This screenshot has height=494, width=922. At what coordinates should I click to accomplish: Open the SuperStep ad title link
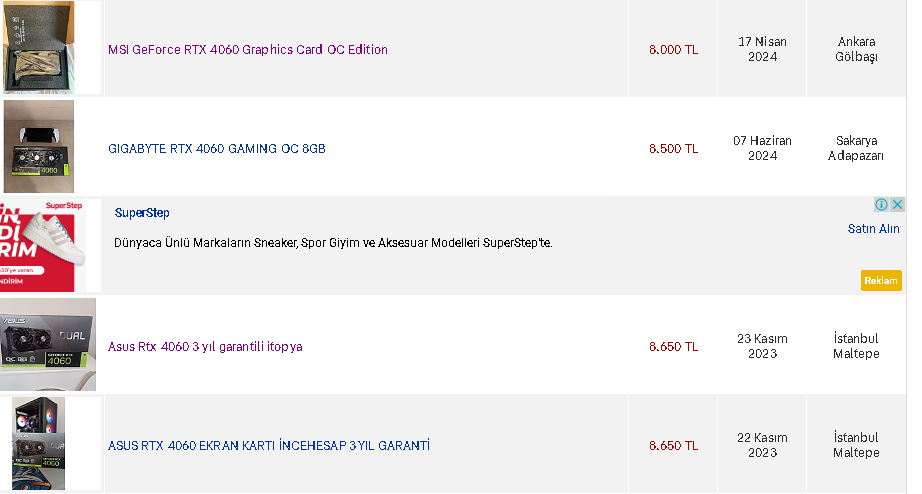coord(142,213)
